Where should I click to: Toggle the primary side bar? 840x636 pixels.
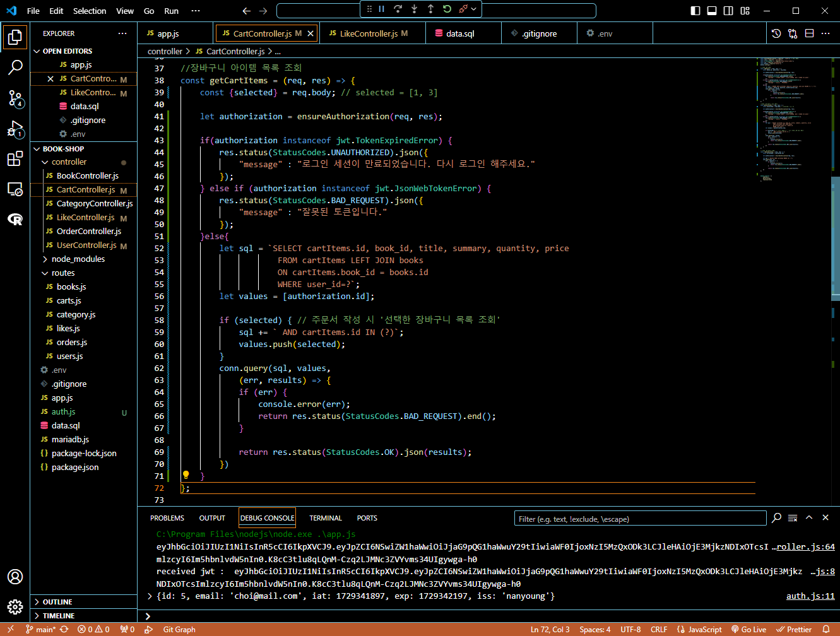click(695, 11)
